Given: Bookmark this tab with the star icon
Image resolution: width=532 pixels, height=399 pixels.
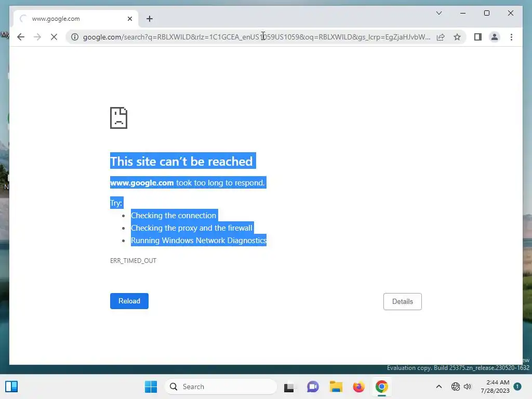Looking at the screenshot, I should [457, 37].
